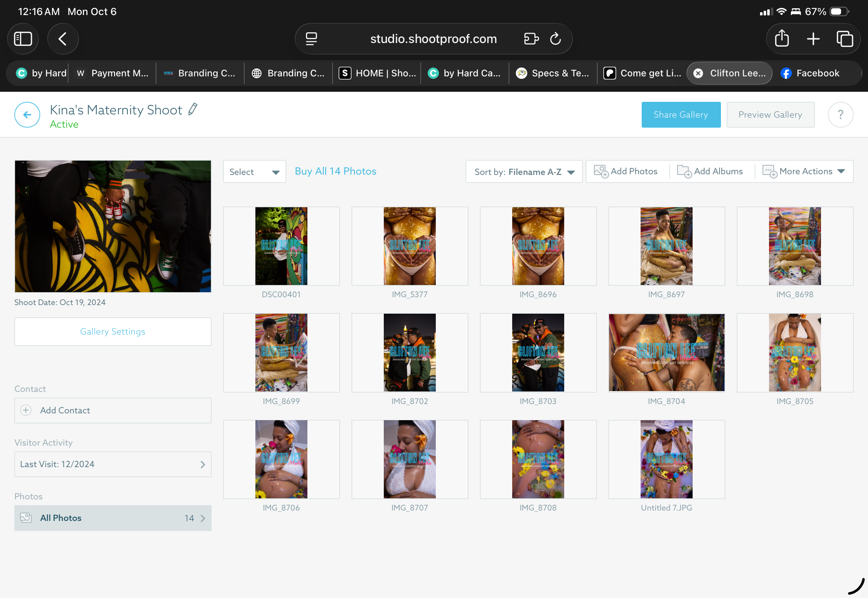Open the help question mark icon
Viewport: 868px width, 598px height.
840,115
